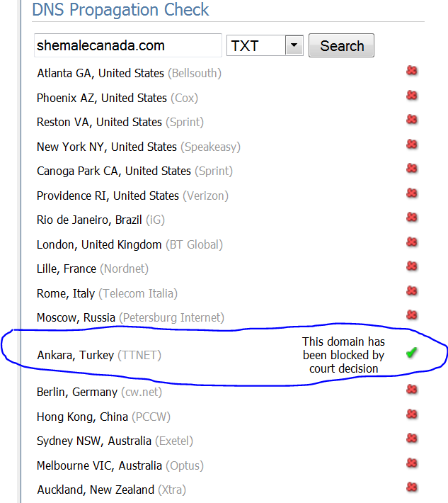Click the red X icon for London, United Kingdom

click(x=411, y=242)
